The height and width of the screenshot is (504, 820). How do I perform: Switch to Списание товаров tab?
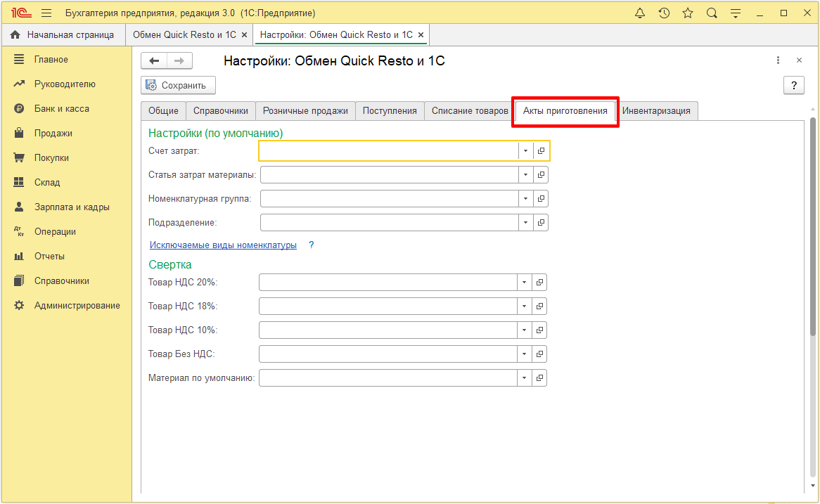(x=470, y=111)
